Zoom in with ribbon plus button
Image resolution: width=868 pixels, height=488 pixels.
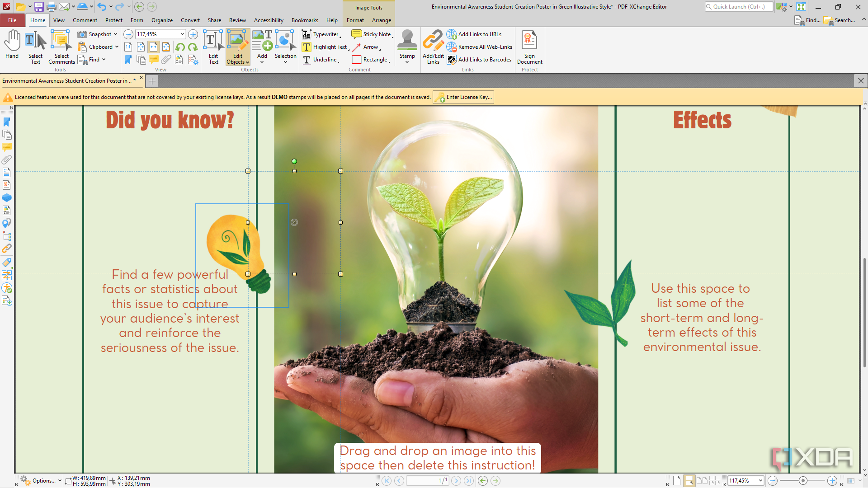point(193,34)
